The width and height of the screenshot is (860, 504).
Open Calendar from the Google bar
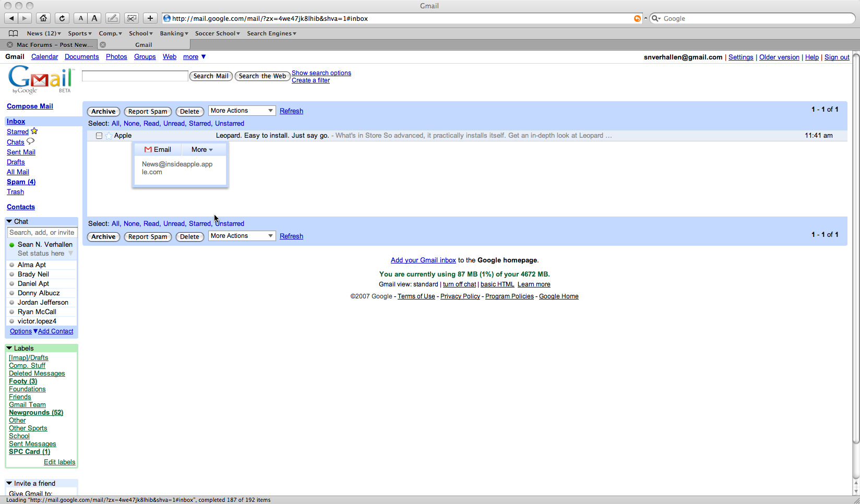[44, 57]
